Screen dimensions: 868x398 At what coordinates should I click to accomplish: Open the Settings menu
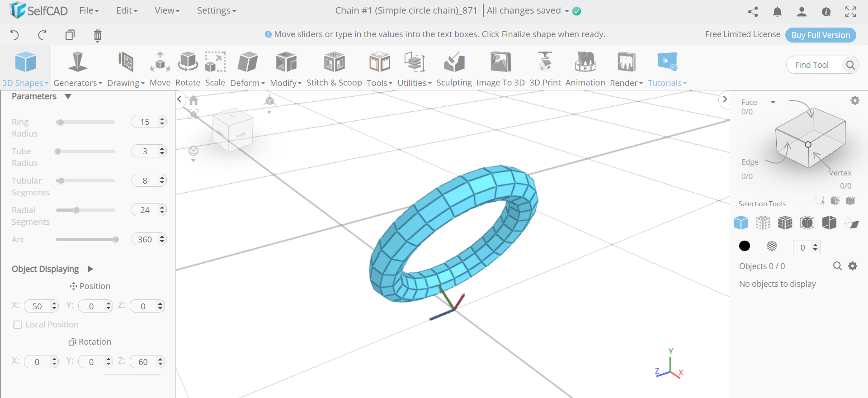coord(217,10)
